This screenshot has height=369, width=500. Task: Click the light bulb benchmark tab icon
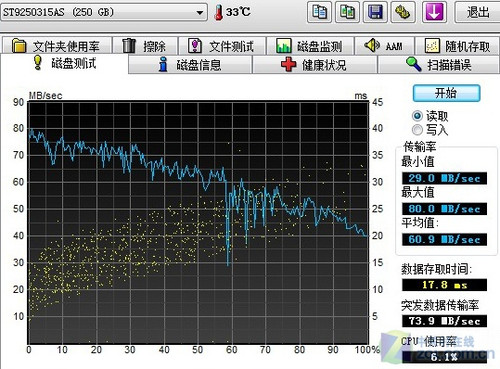coord(38,63)
